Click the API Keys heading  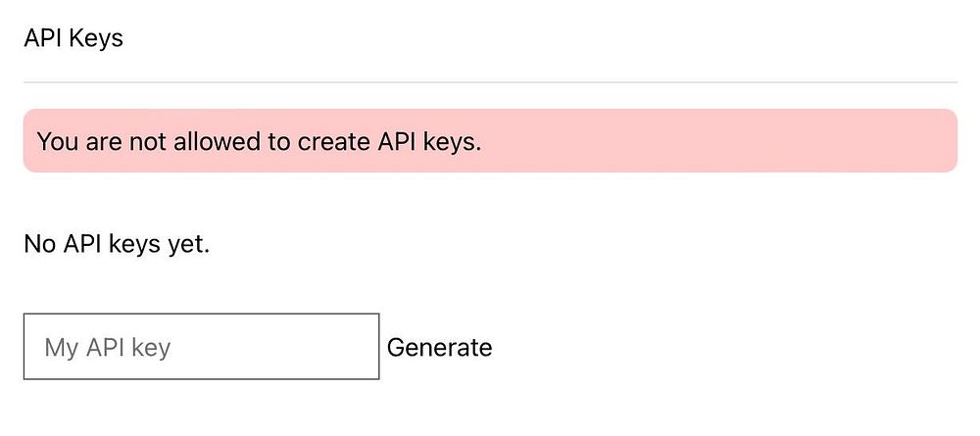coord(73,39)
